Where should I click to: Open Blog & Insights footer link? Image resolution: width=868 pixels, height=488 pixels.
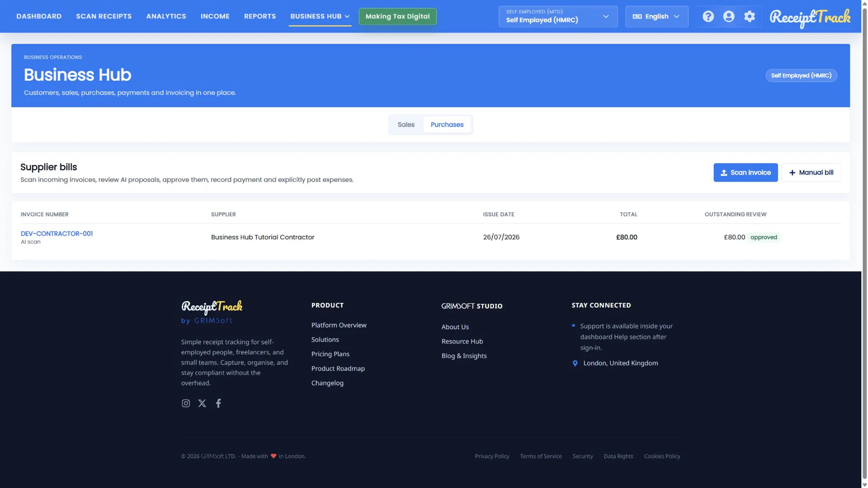[464, 356]
